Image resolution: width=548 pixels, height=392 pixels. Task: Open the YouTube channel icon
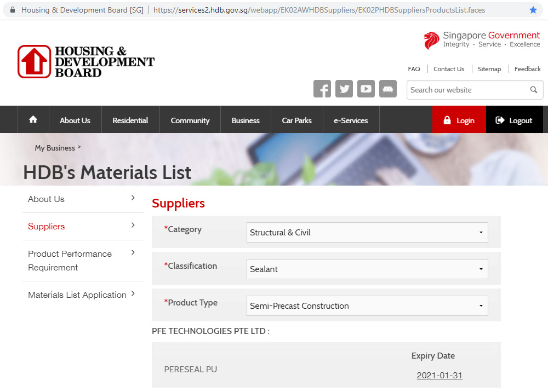pyautogui.click(x=366, y=89)
